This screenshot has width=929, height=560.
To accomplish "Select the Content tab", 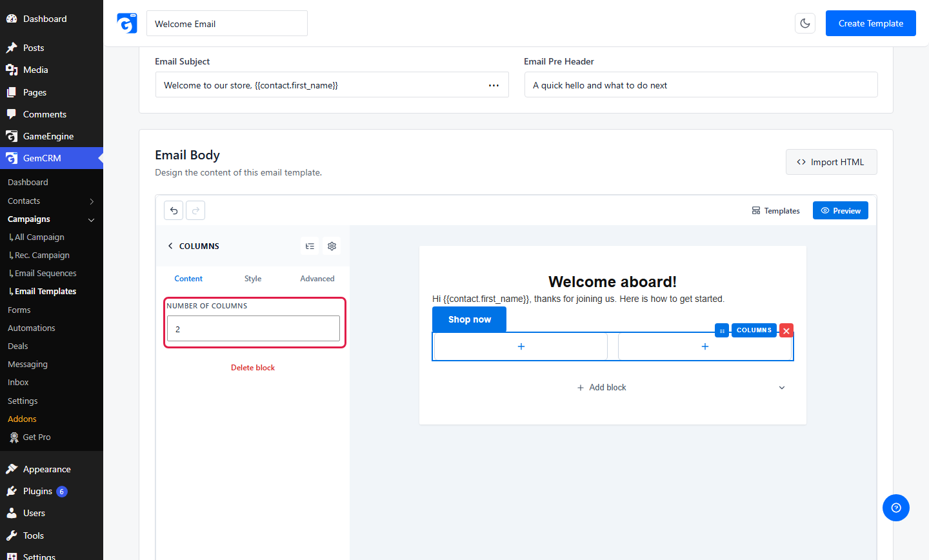I will 188,279.
